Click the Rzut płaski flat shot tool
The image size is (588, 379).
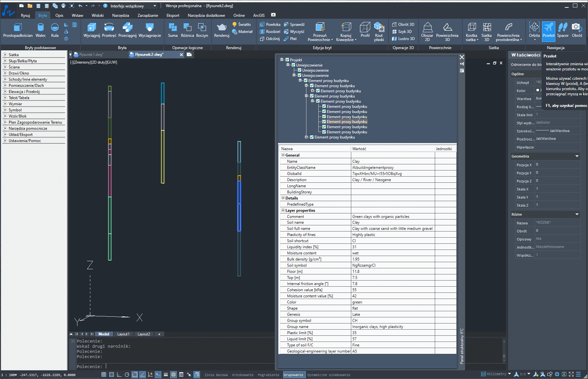[x=379, y=32]
